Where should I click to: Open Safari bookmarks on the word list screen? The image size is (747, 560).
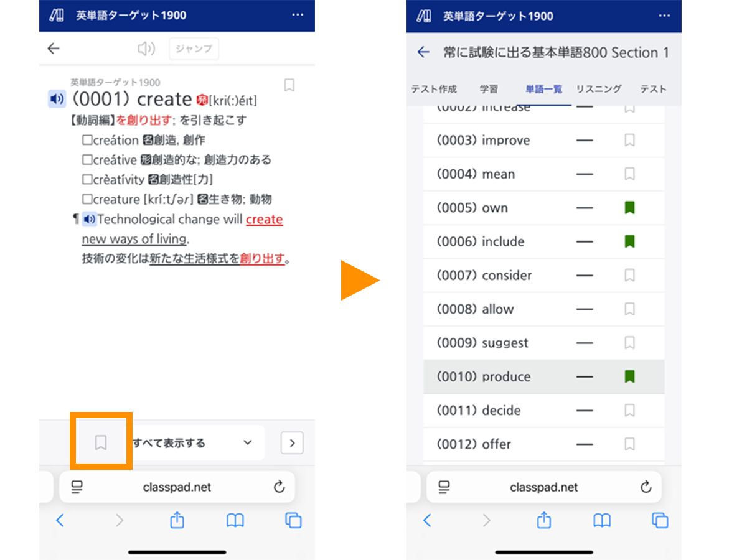pos(602,521)
